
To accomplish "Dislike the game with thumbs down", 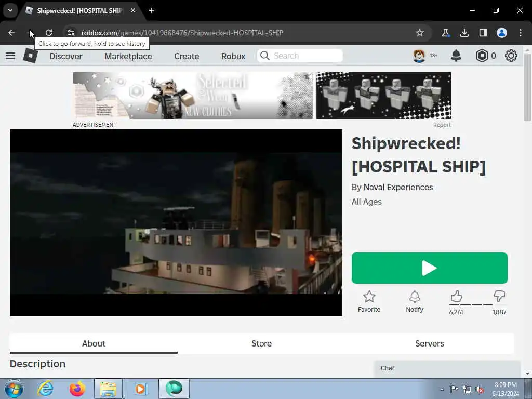I will (499, 296).
